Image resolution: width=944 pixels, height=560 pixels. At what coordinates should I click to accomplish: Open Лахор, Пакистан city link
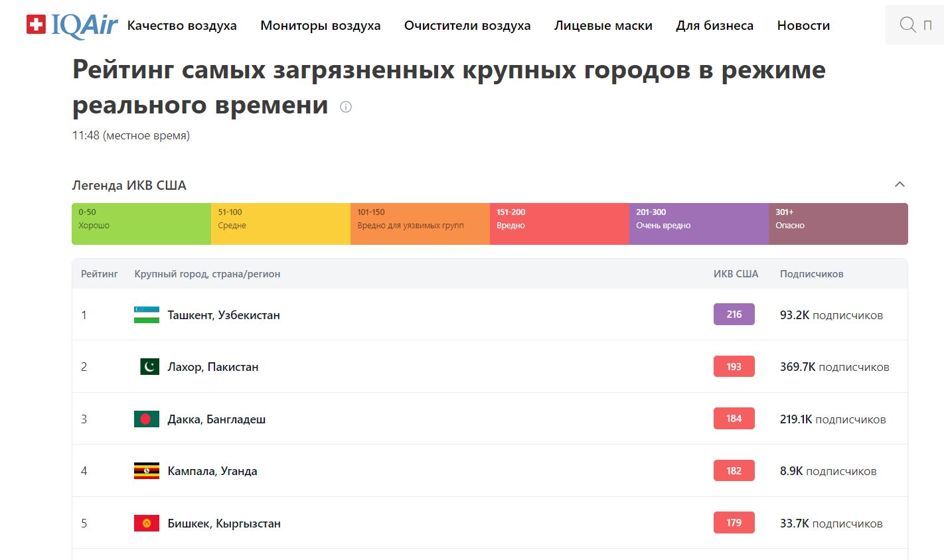coord(213,367)
